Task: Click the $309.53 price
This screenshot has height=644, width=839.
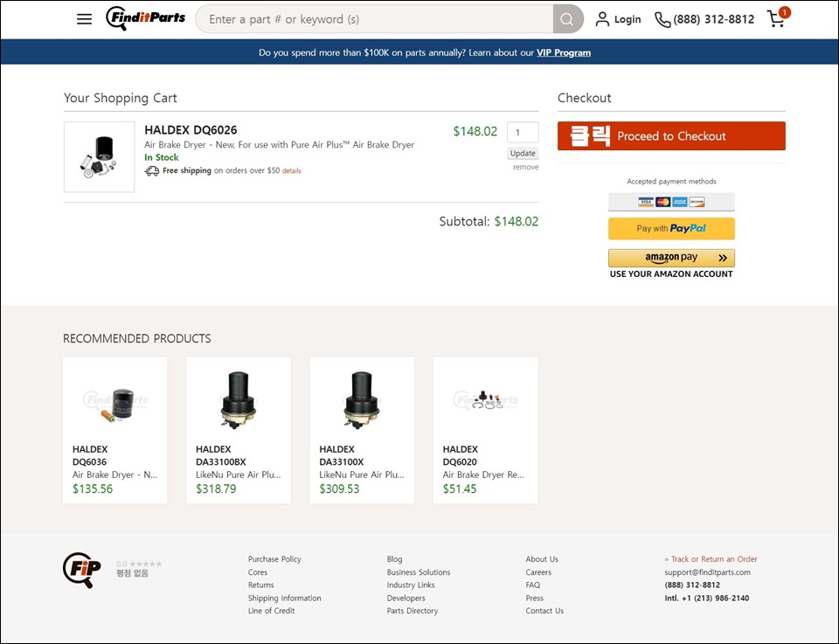Action: coord(339,488)
